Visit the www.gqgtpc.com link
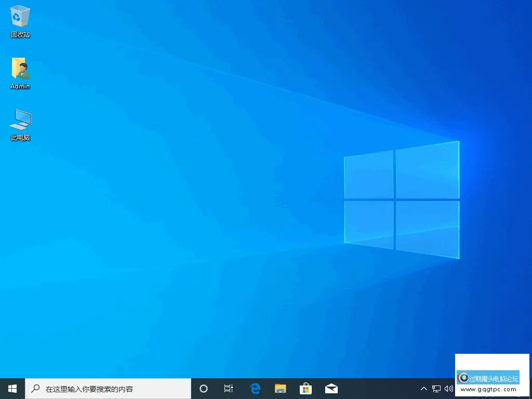This screenshot has height=399, width=532. (x=489, y=390)
